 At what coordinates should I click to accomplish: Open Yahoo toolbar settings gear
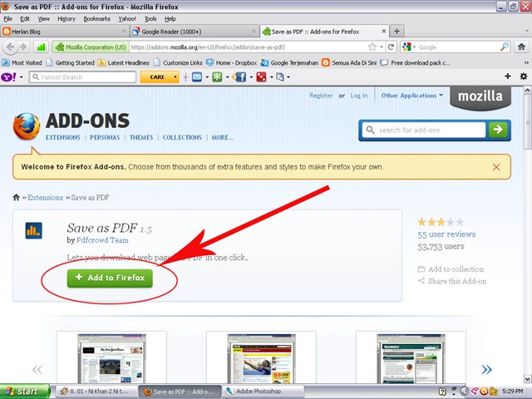[x=524, y=76]
